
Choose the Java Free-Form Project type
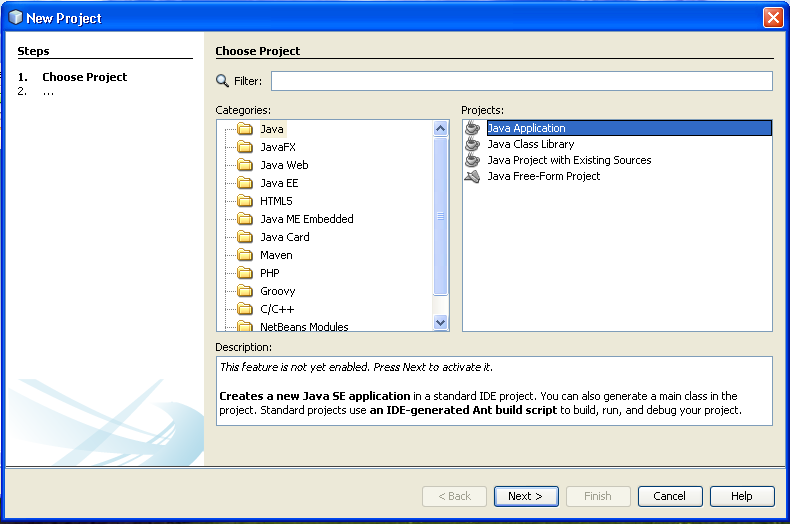[544, 176]
